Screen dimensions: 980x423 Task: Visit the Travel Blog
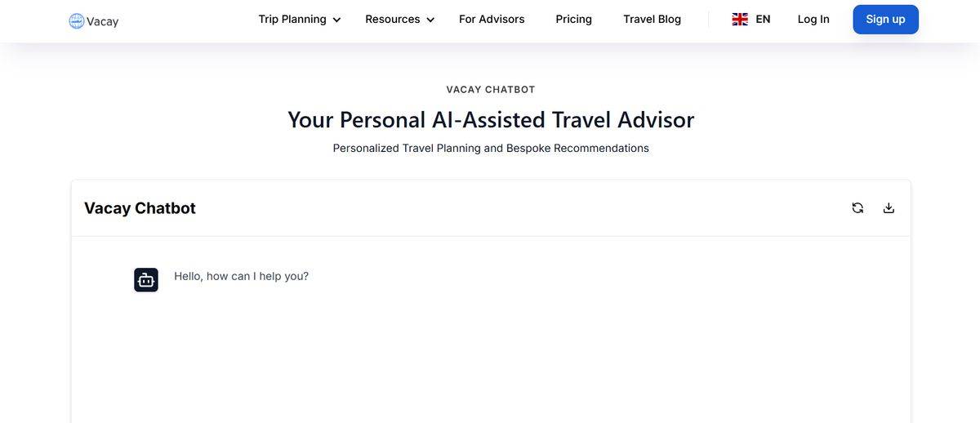pos(652,19)
